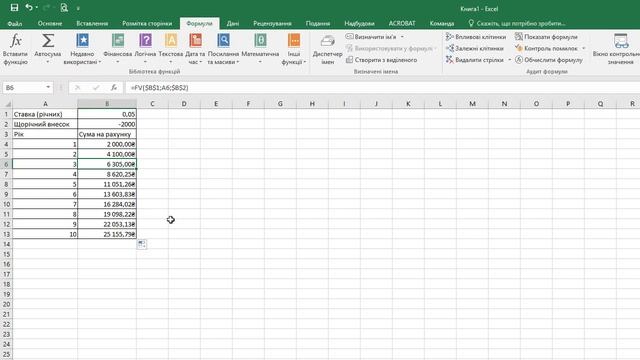Click cell with value 0,05
The height and width of the screenshot is (360, 640).
pos(107,114)
